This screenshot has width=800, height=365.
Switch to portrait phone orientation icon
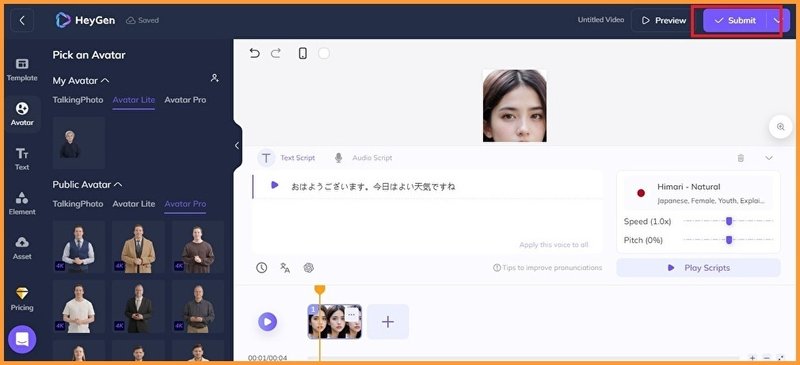pos(303,54)
